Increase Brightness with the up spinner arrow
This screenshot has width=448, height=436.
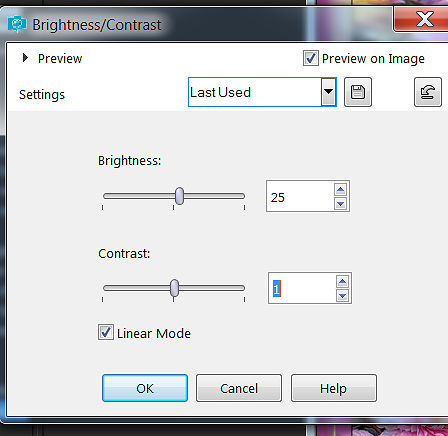[x=340, y=190]
